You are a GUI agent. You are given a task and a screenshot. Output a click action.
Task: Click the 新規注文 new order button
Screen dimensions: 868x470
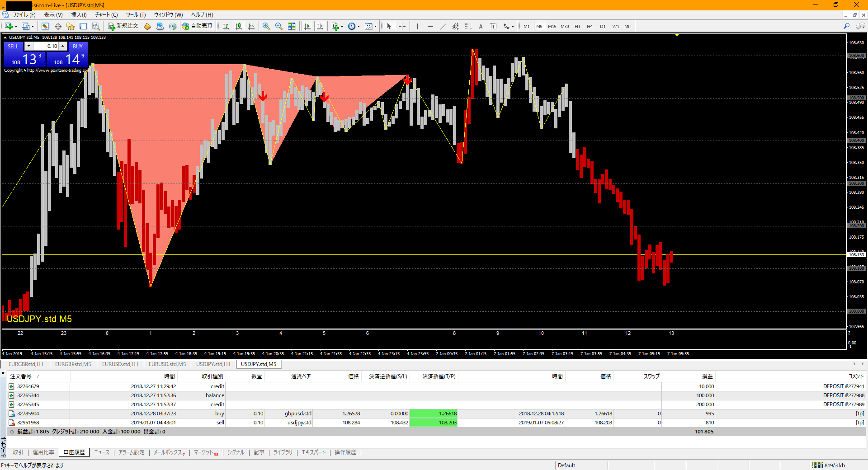pyautogui.click(x=123, y=26)
